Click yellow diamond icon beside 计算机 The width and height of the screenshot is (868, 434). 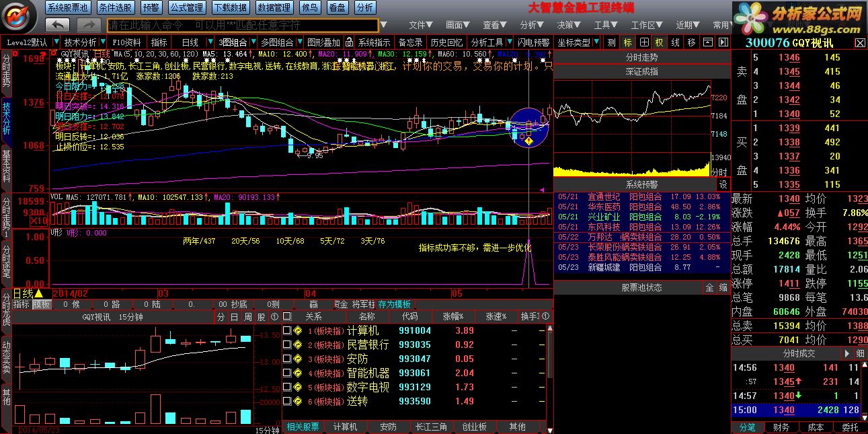pos(298,330)
